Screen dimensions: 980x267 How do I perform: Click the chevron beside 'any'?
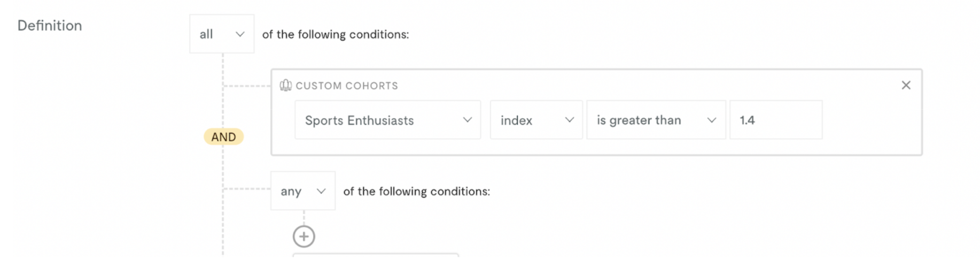coord(321,191)
